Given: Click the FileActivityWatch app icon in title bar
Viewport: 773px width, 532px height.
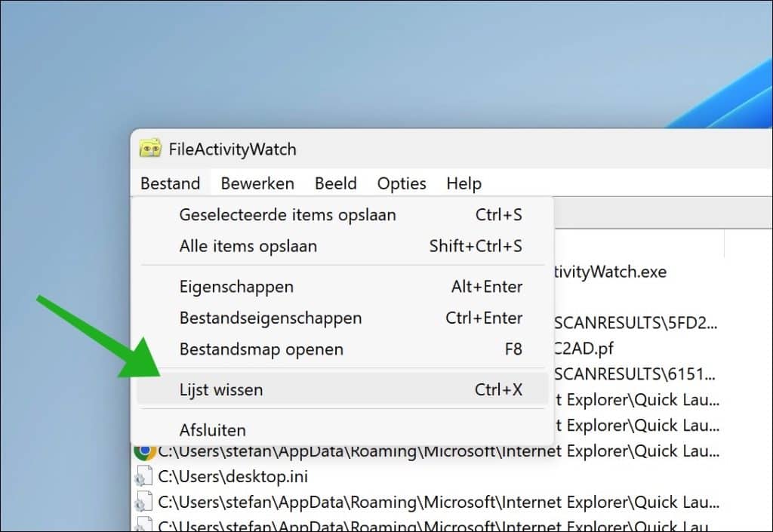Looking at the screenshot, I should tap(150, 148).
